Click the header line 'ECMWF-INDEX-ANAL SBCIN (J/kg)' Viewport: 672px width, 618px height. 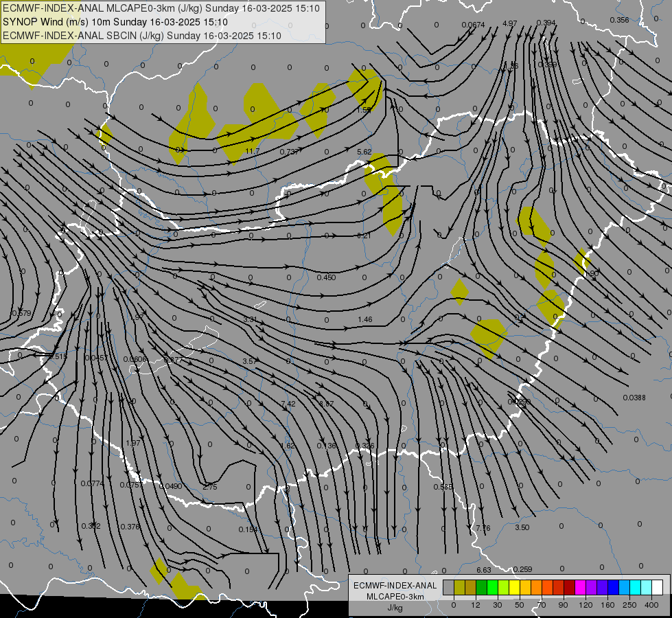click(142, 36)
